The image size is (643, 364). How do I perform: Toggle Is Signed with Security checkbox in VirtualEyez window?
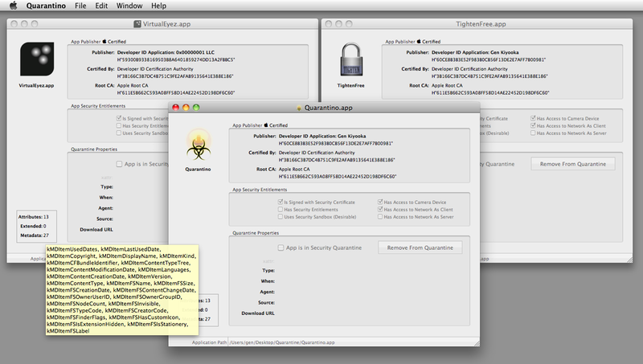tap(119, 118)
